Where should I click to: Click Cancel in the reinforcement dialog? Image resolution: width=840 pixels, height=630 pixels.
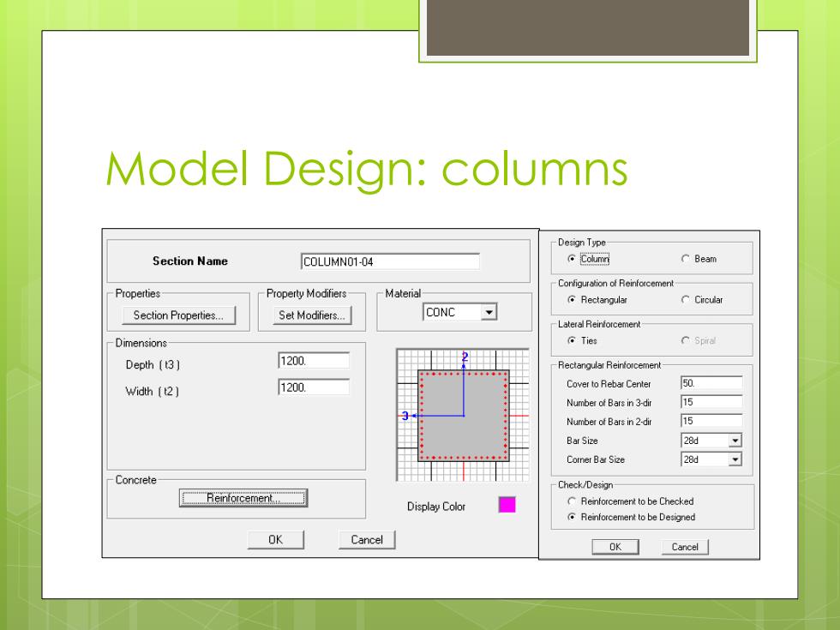685,547
